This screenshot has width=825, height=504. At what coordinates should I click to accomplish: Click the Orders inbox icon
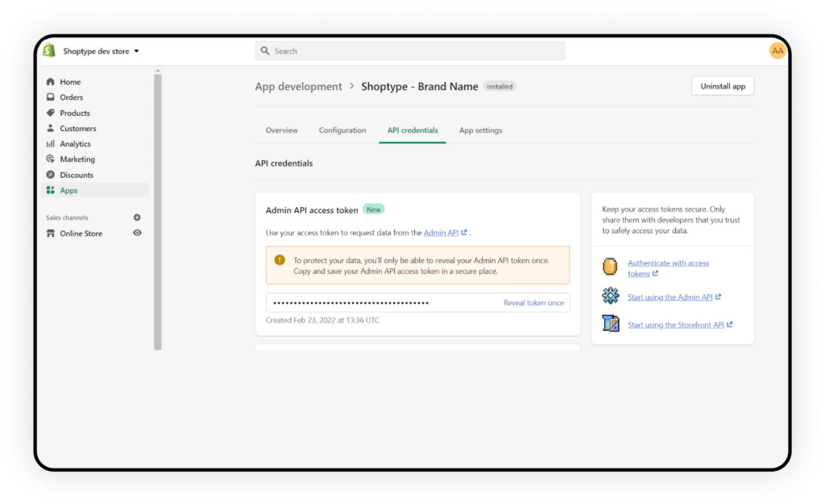(51, 97)
